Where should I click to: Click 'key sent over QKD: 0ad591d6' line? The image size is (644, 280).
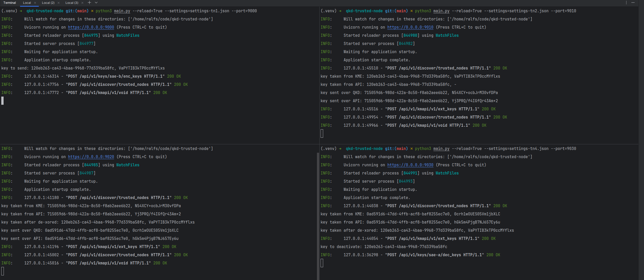90,230
